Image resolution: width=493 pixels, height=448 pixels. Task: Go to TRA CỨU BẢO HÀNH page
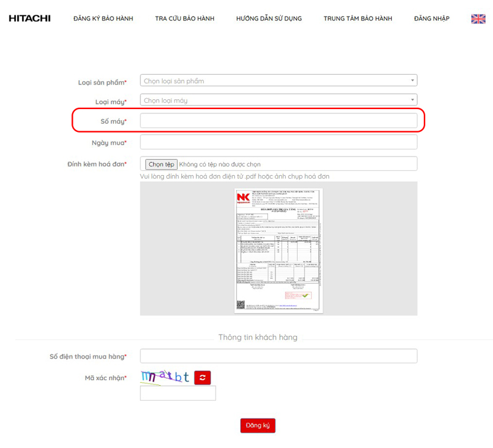184,18
